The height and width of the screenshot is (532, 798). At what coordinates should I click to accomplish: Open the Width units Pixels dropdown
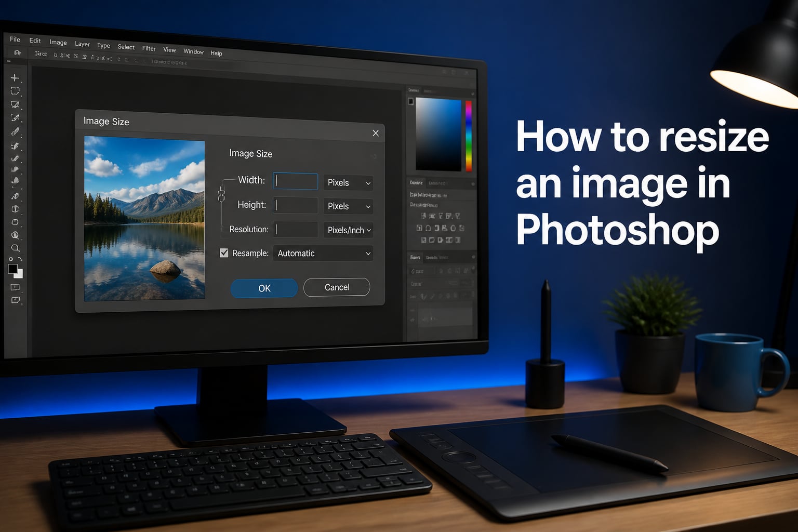click(349, 183)
